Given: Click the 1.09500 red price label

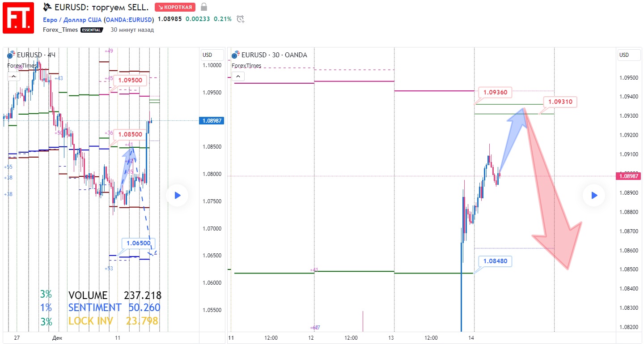Looking at the screenshot, I should click(131, 81).
